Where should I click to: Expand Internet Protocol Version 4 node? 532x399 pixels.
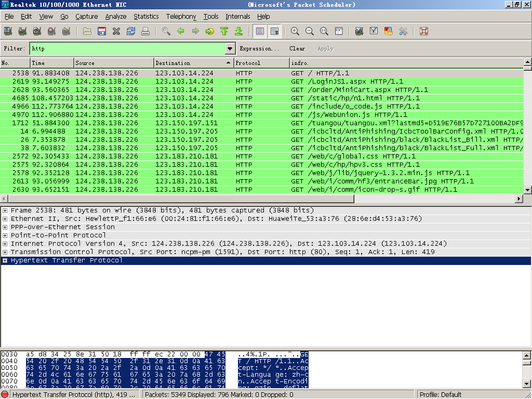point(5,244)
